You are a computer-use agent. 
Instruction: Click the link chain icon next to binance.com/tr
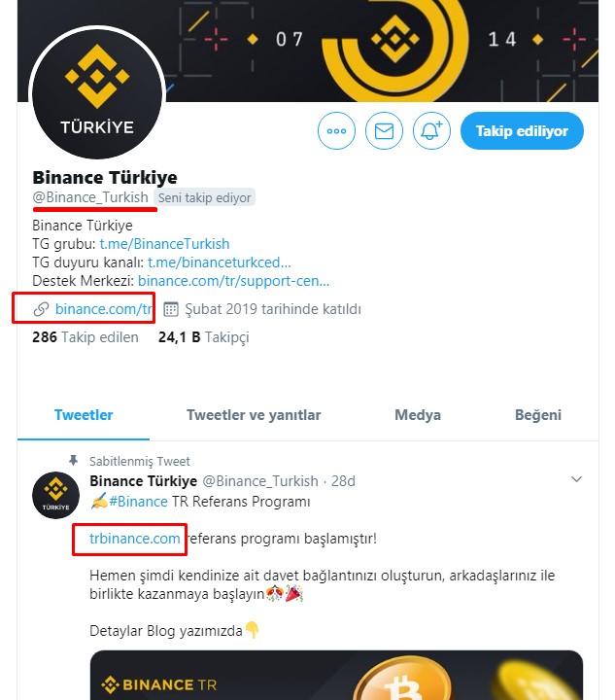(41, 309)
